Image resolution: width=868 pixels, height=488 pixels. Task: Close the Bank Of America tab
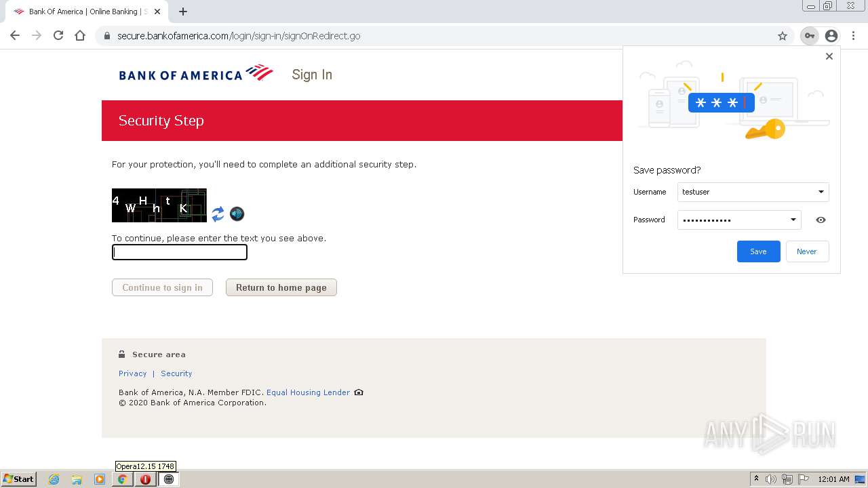[158, 12]
